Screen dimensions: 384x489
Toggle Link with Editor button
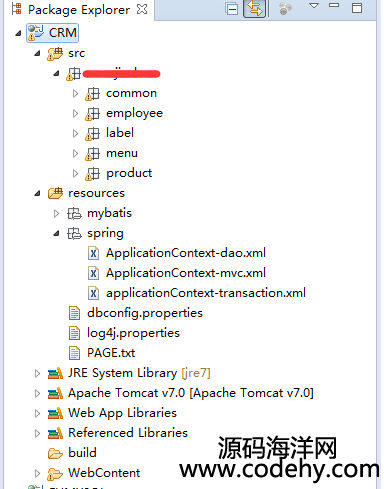click(x=255, y=8)
